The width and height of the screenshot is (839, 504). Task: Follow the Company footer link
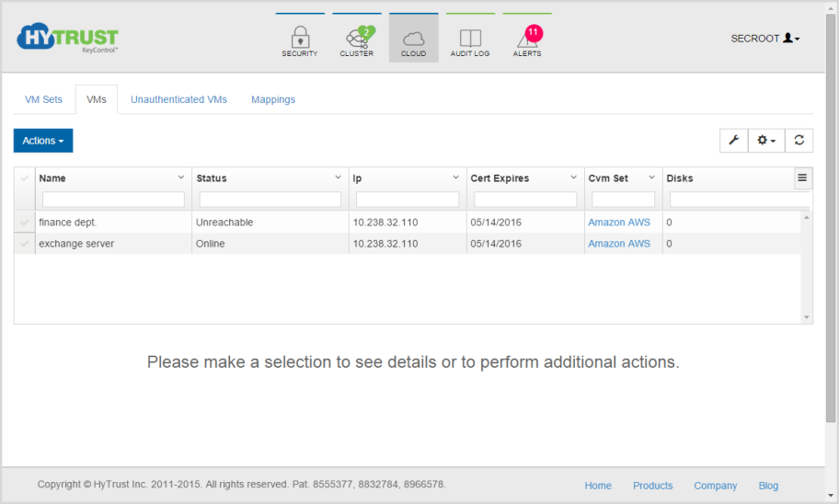click(x=716, y=486)
